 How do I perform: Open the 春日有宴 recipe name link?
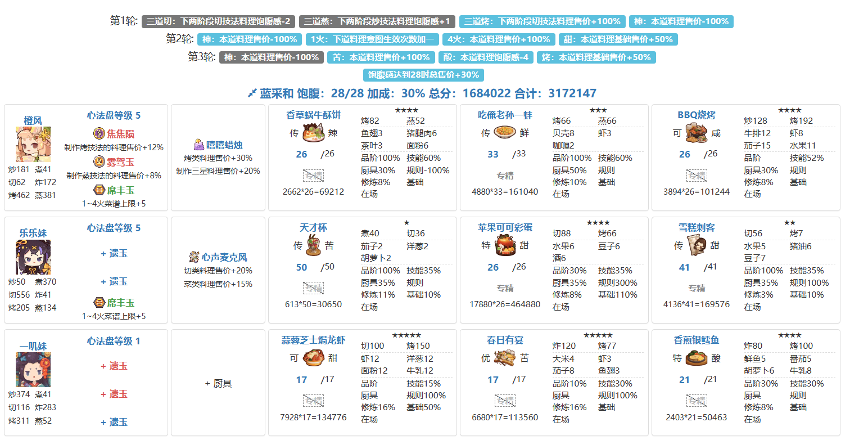click(505, 340)
